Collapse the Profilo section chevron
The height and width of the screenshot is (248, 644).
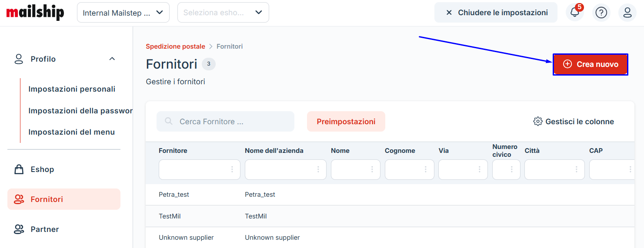point(112,59)
